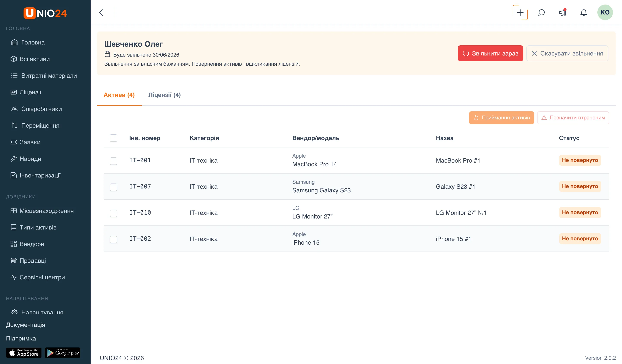Click the App Store download badge
Screen dimensions: 622x364
(24, 353)
